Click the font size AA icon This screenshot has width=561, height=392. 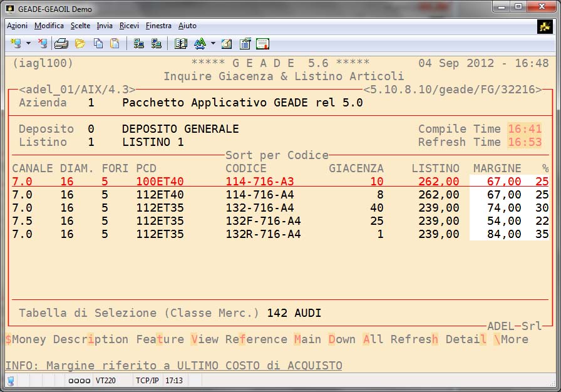[x=200, y=44]
